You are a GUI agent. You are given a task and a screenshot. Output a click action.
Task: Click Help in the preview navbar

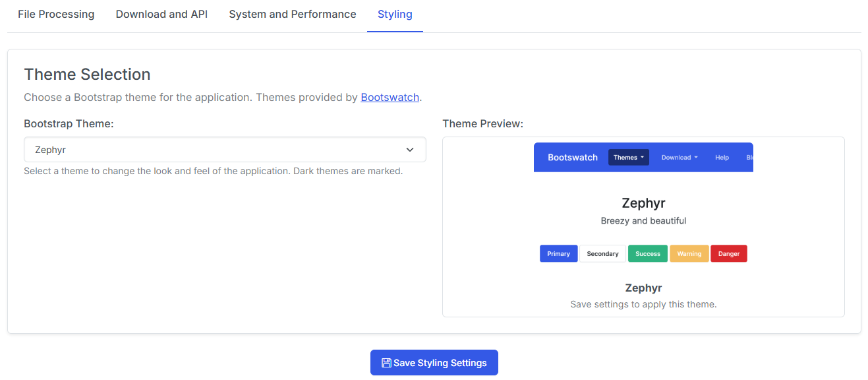[x=722, y=158]
